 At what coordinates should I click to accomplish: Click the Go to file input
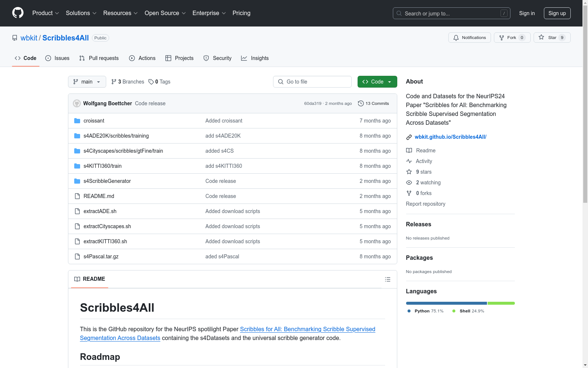[312, 82]
